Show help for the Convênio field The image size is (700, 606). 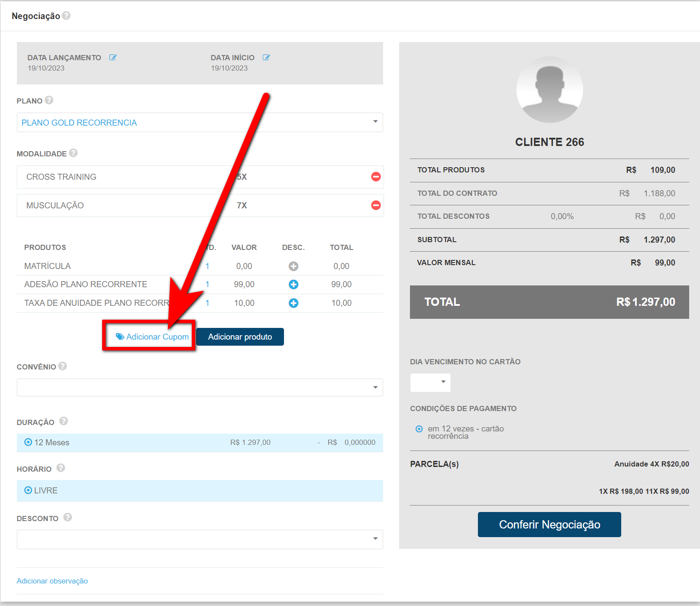(63, 366)
